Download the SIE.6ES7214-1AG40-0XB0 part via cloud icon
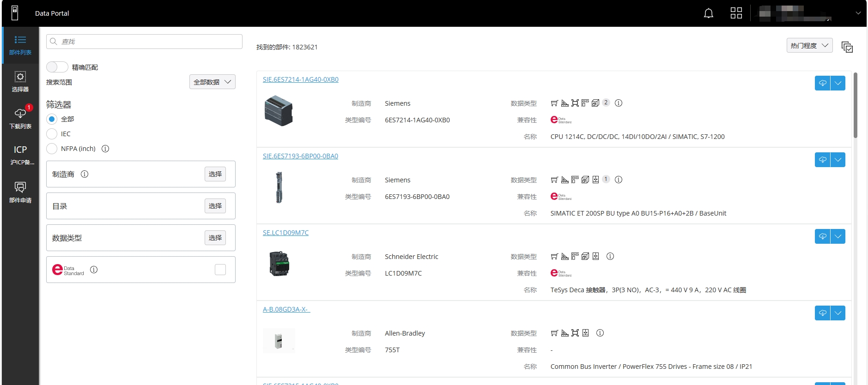868x385 pixels. [x=822, y=83]
